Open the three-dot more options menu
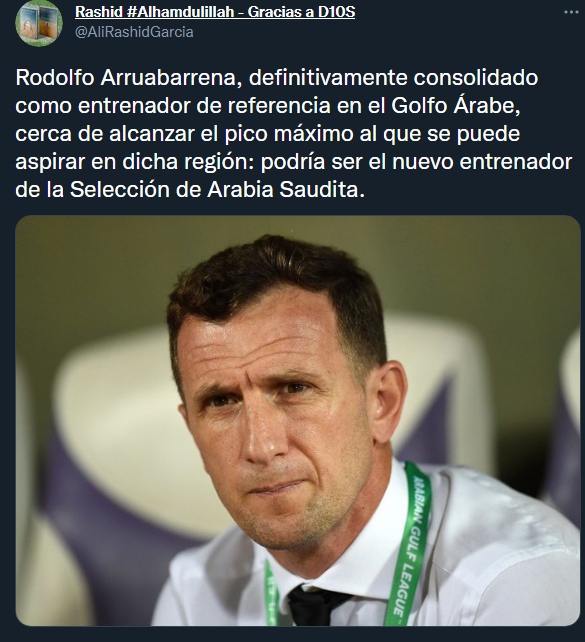This screenshot has height=642, width=585. click(571, 12)
